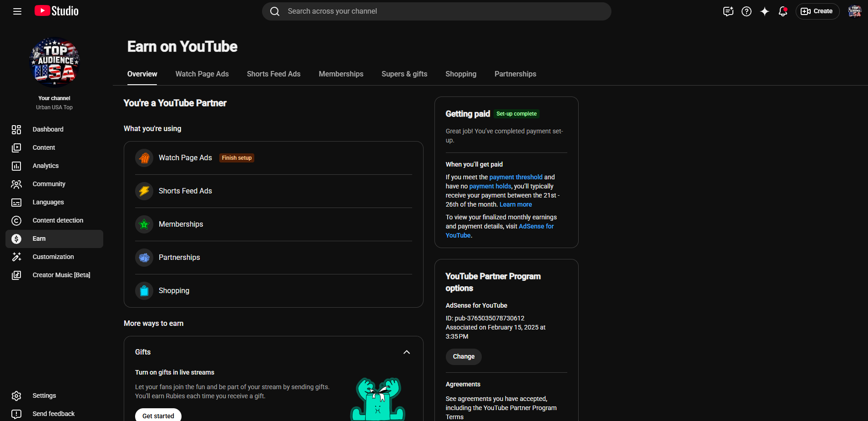The image size is (868, 421).
Task: Open the AdSense for YouTube link
Action: pos(500,231)
